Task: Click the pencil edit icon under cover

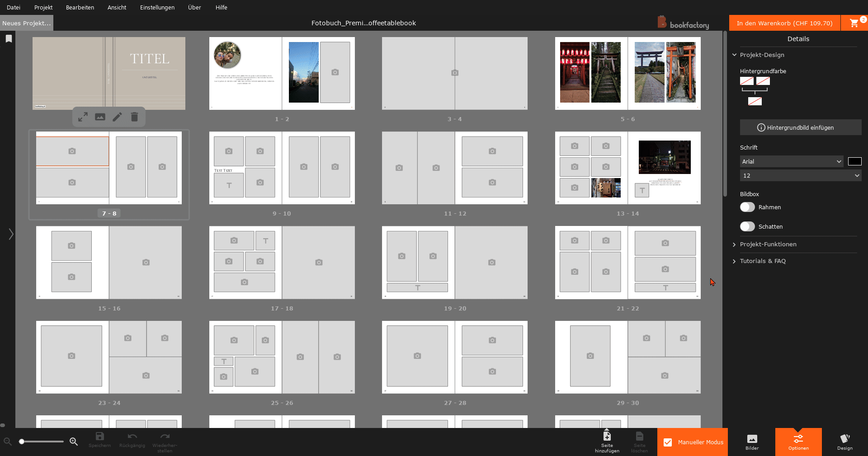Action: pos(117,117)
